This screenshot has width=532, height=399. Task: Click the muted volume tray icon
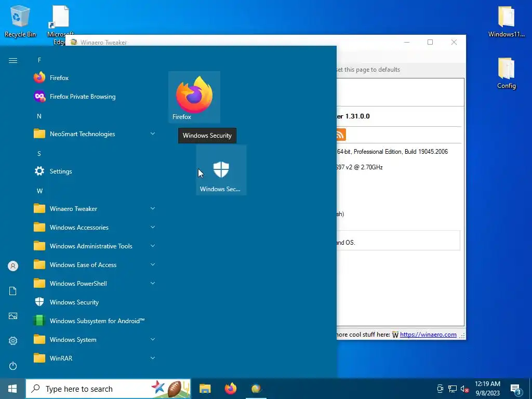coord(465,389)
